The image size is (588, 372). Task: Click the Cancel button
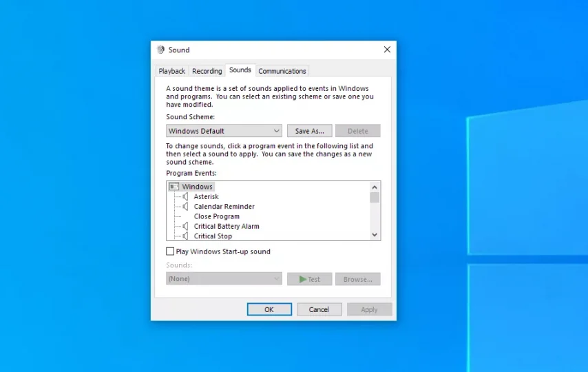click(319, 309)
